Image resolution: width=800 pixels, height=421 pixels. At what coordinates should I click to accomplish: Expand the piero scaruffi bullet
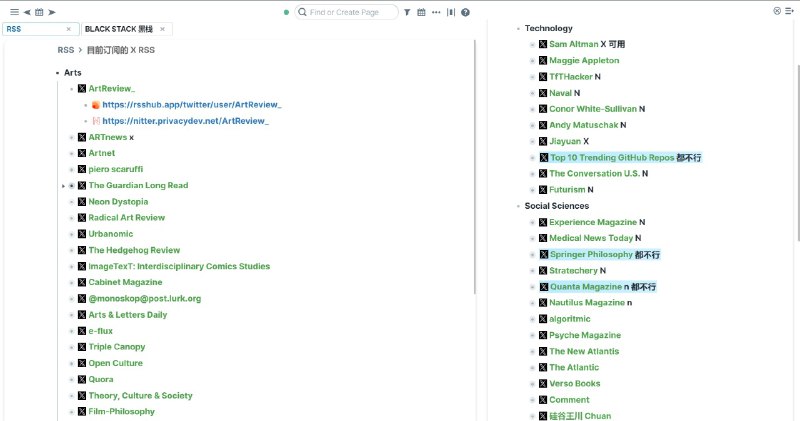pos(71,169)
